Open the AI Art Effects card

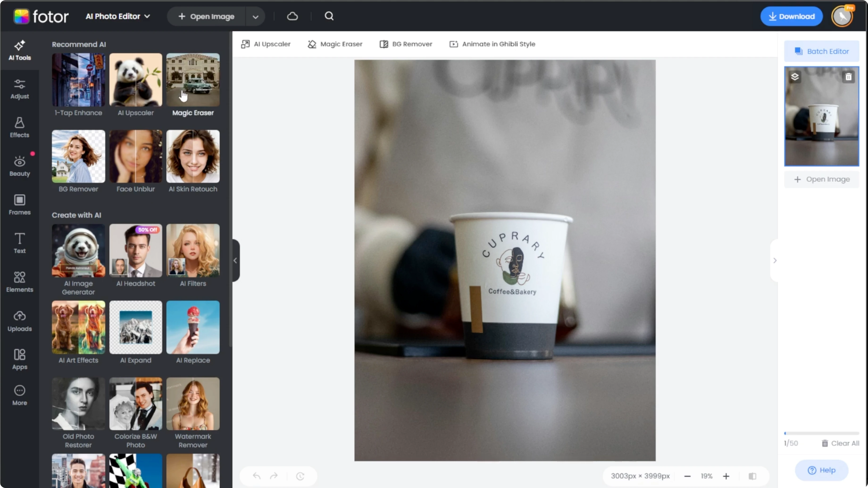pos(78,333)
